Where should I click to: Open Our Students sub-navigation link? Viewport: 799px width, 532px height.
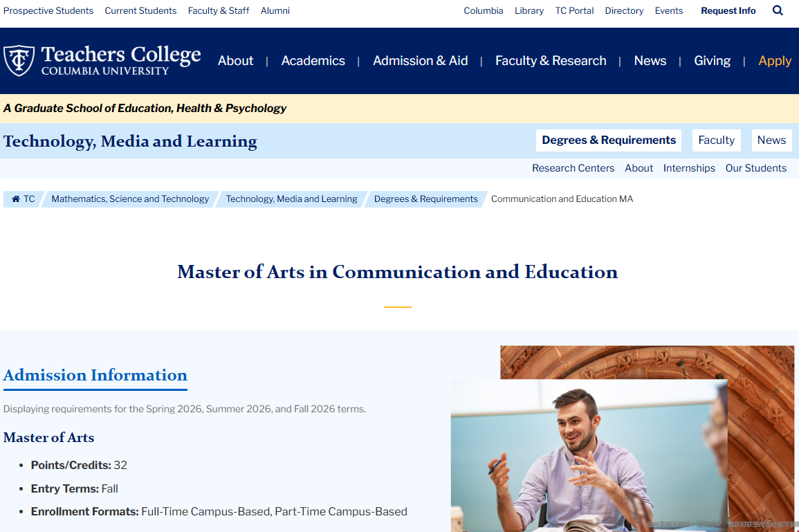[755, 168]
